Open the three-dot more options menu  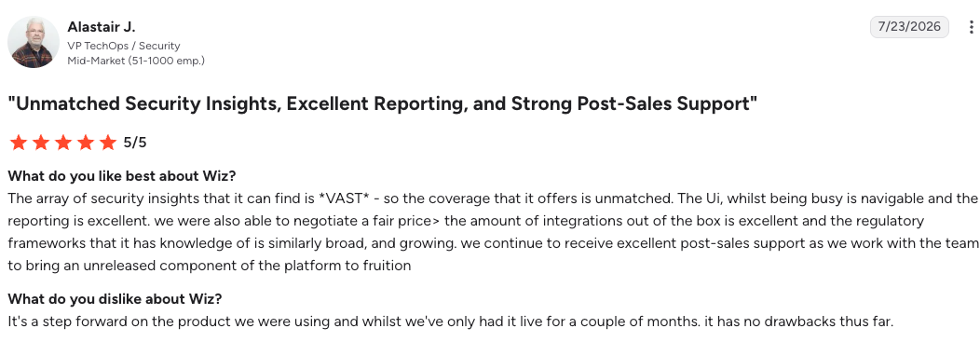click(x=971, y=27)
